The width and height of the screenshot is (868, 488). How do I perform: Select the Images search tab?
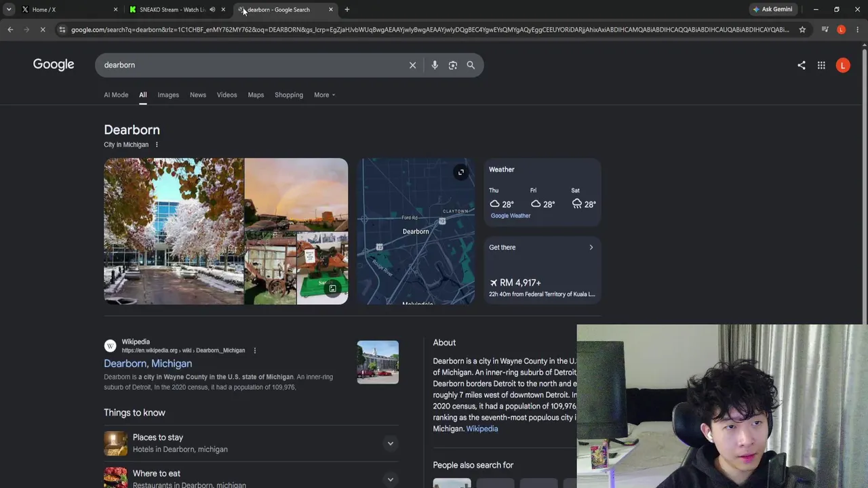[x=168, y=95]
